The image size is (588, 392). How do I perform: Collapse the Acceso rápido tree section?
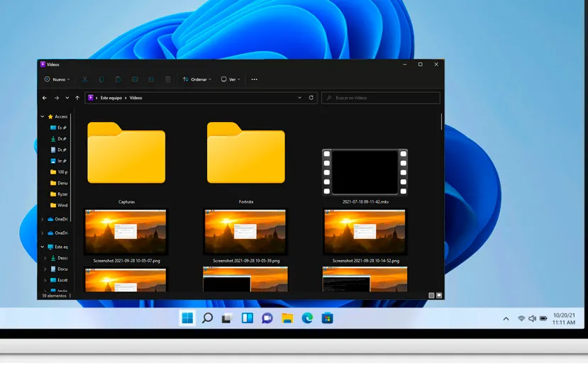[43, 116]
